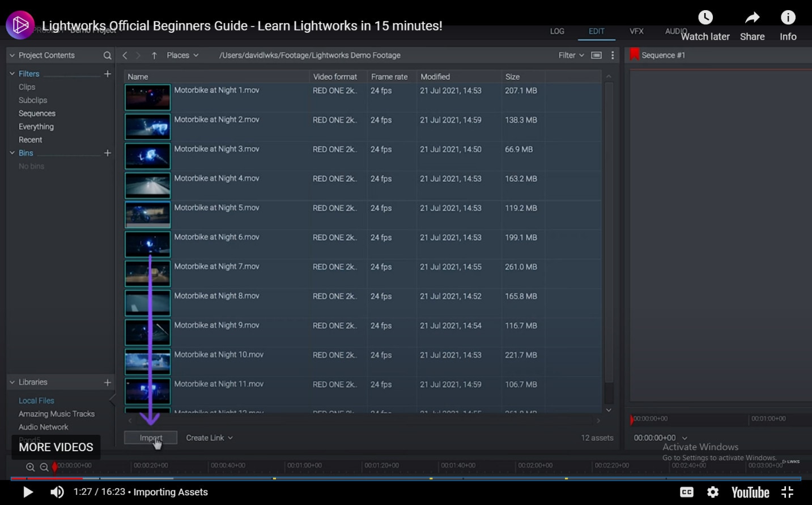Open the Places dropdown
Viewport: 812px width, 505px height.
point(182,55)
